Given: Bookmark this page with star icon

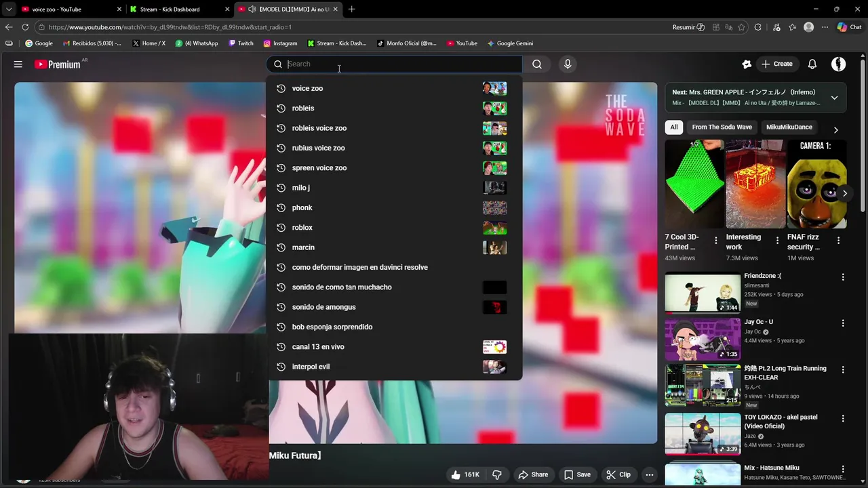Looking at the screenshot, I should (741, 27).
